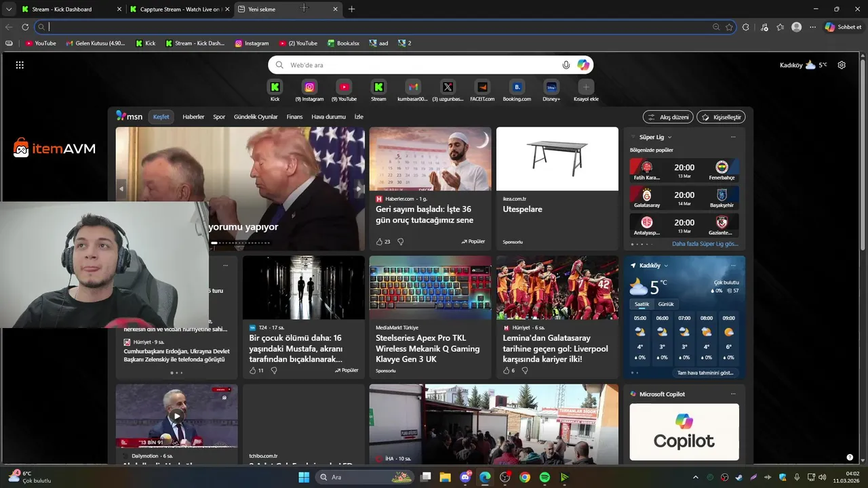Open the browser three-dots menu

(x=812, y=27)
